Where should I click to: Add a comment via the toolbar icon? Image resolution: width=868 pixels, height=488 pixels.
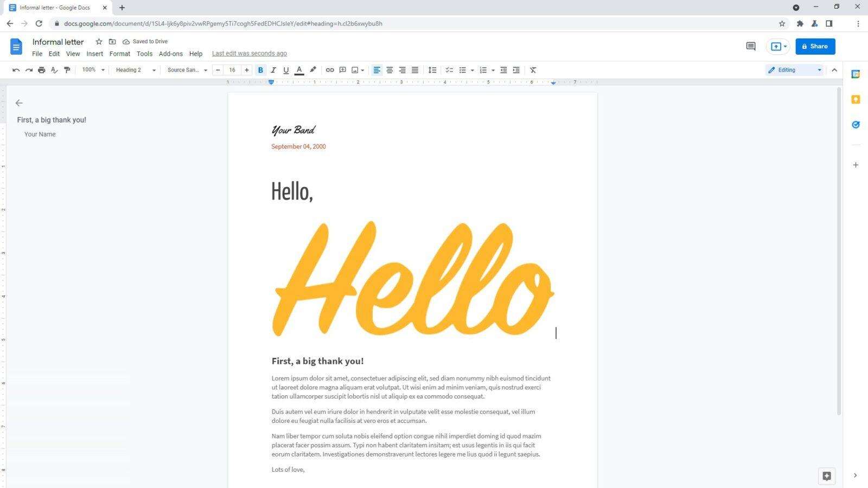pyautogui.click(x=342, y=69)
